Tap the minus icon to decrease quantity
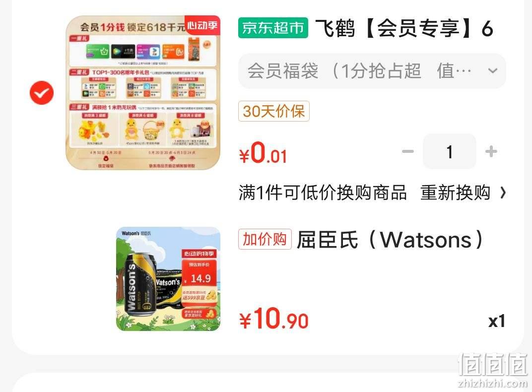Screen dimensions: 532x392 [x=408, y=151]
